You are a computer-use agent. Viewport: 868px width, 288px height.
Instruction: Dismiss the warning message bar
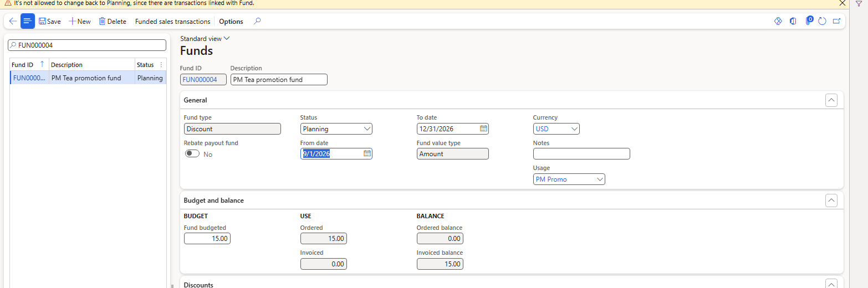pyautogui.click(x=842, y=3)
